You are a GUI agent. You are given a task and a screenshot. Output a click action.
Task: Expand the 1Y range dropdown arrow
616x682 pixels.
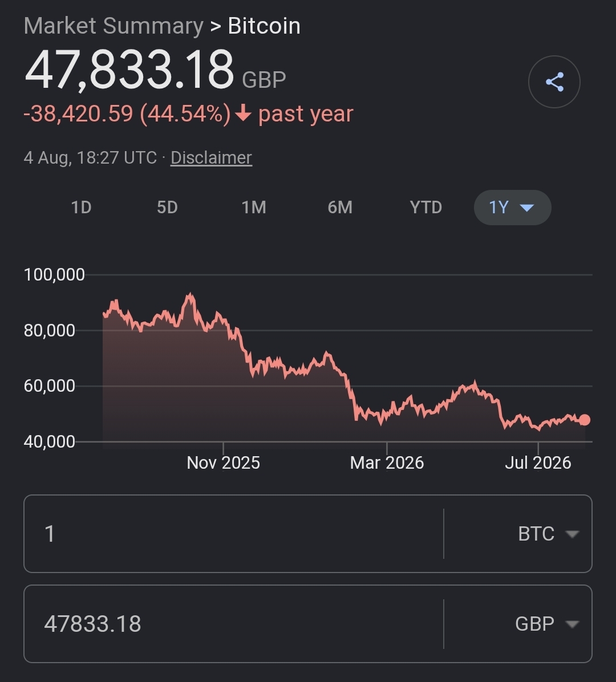coord(527,208)
